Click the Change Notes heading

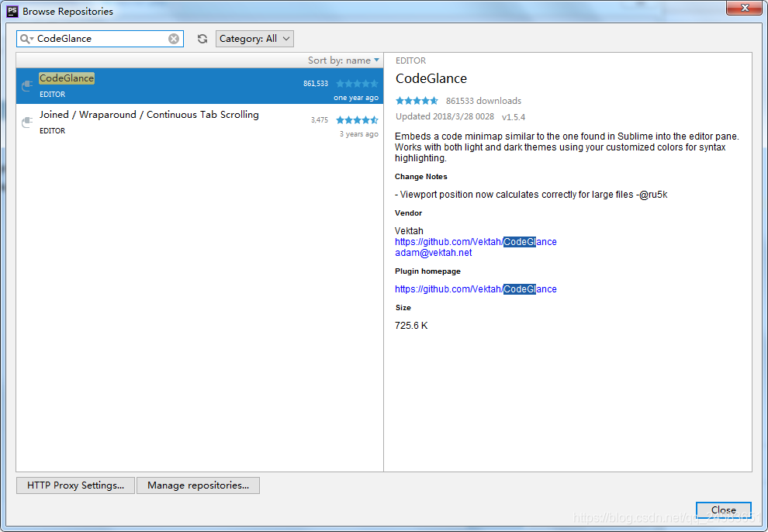420,177
